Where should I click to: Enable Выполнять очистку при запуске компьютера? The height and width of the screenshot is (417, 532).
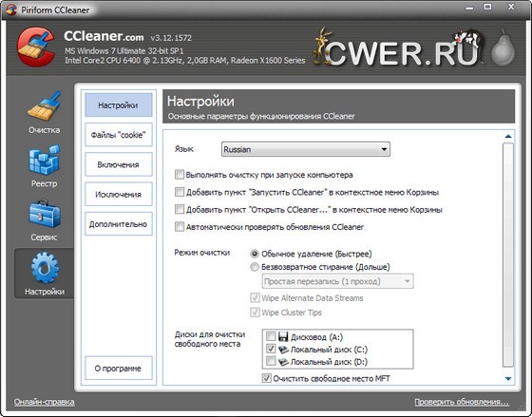click(x=180, y=175)
